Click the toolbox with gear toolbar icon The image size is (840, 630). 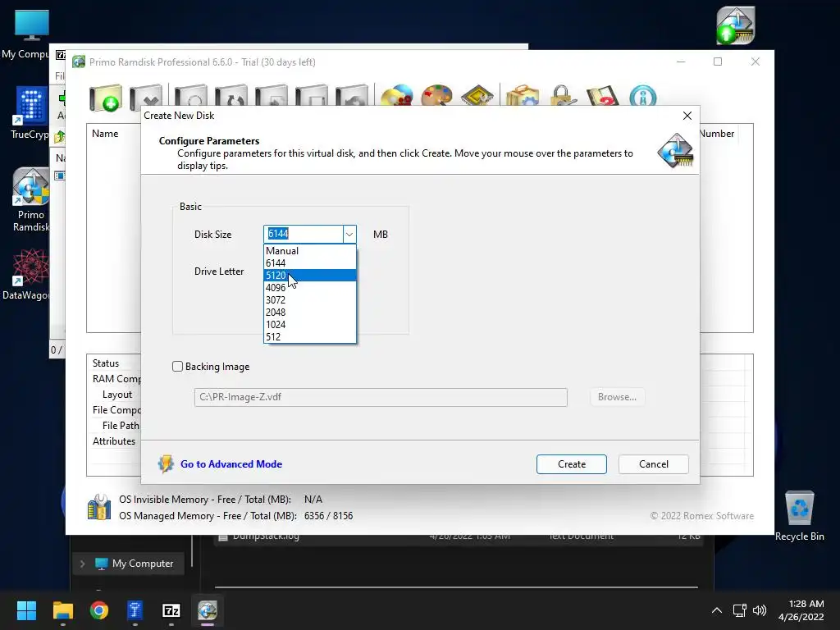click(523, 97)
